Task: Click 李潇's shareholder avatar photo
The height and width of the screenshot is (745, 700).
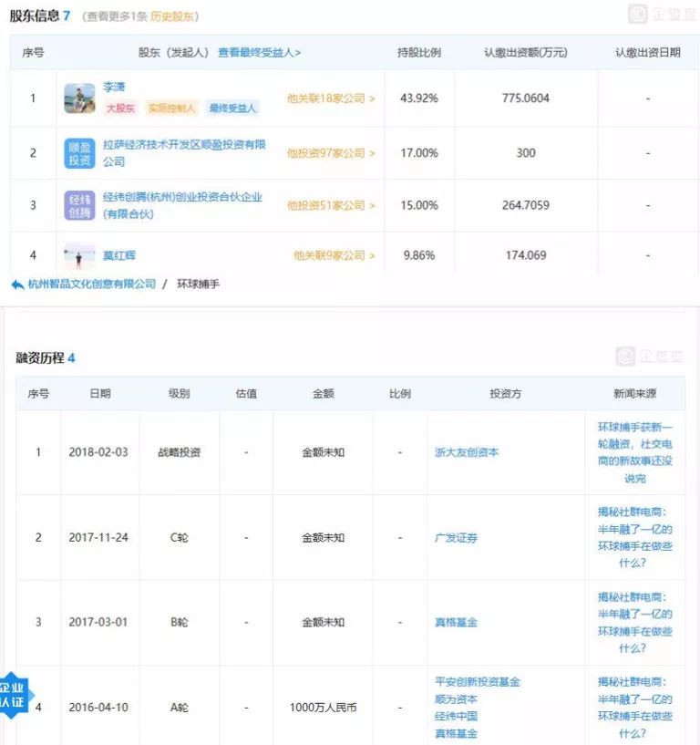Action: click(80, 98)
